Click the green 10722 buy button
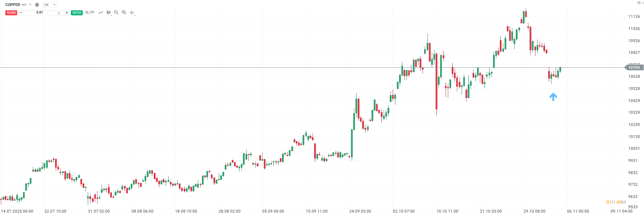Image resolution: width=644 pixels, height=214 pixels. pyautogui.click(x=77, y=13)
